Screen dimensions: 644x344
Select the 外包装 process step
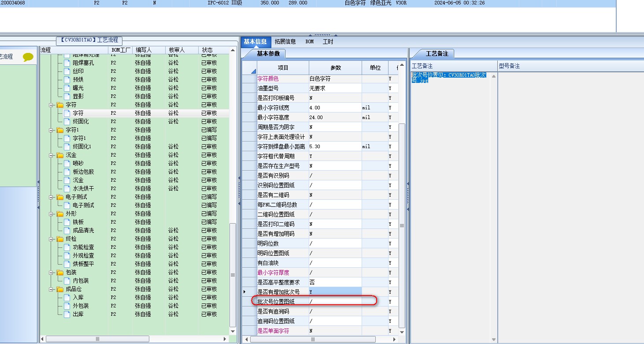[x=81, y=306]
